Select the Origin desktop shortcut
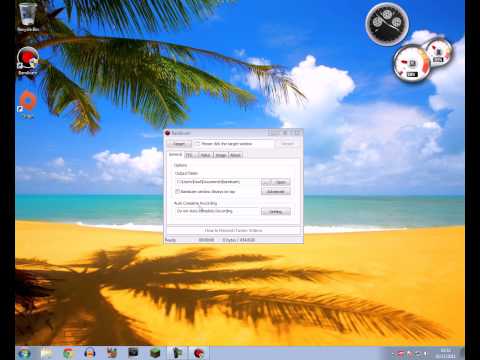 pyautogui.click(x=28, y=104)
